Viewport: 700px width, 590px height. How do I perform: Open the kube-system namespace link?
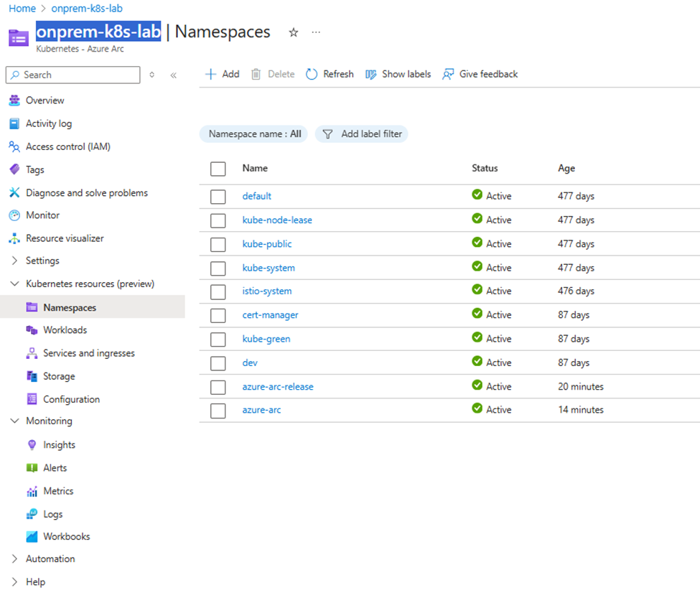point(269,268)
